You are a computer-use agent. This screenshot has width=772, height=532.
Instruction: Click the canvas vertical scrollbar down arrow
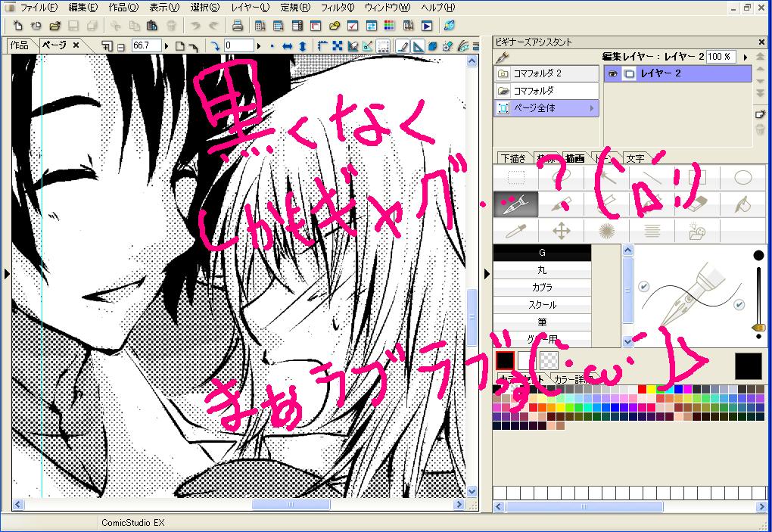click(x=472, y=491)
